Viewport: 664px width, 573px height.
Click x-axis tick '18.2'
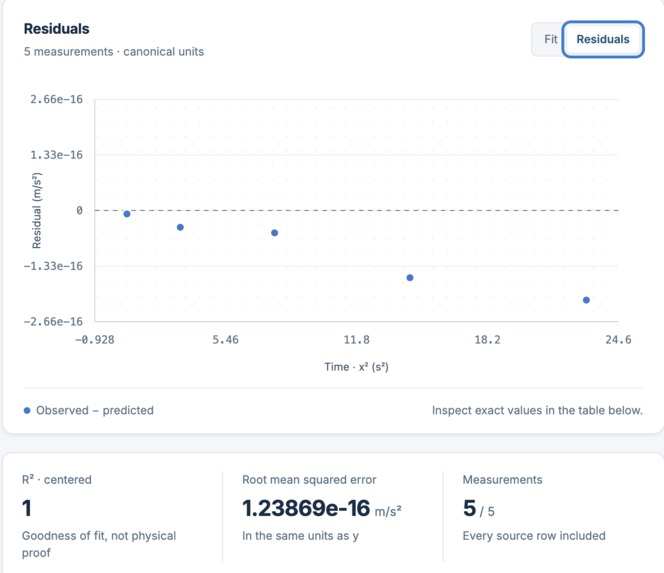coord(487,340)
